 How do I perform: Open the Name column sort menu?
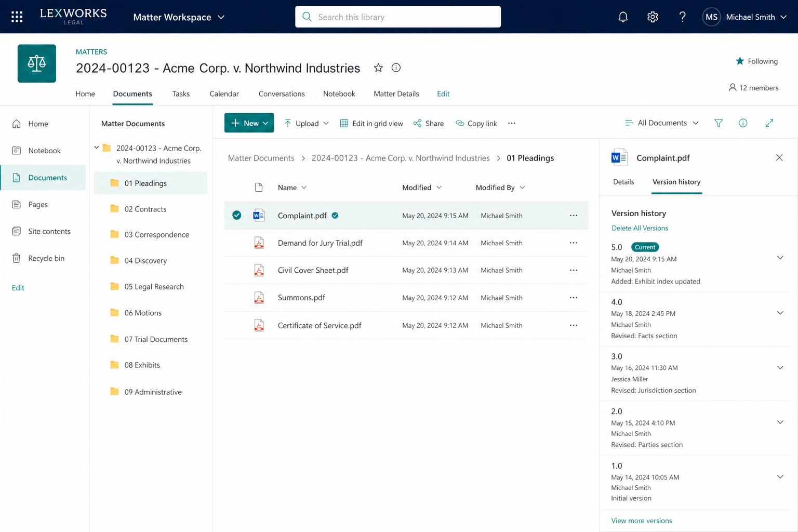292,188
